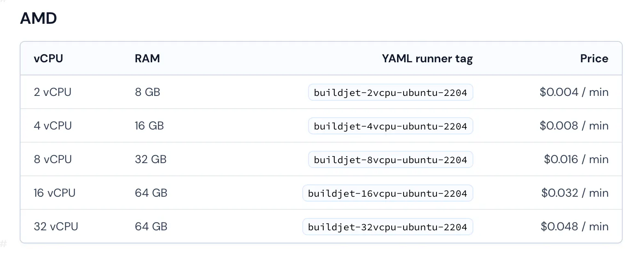
Task: Click the 32 vCPU cell
Action: [56, 227]
